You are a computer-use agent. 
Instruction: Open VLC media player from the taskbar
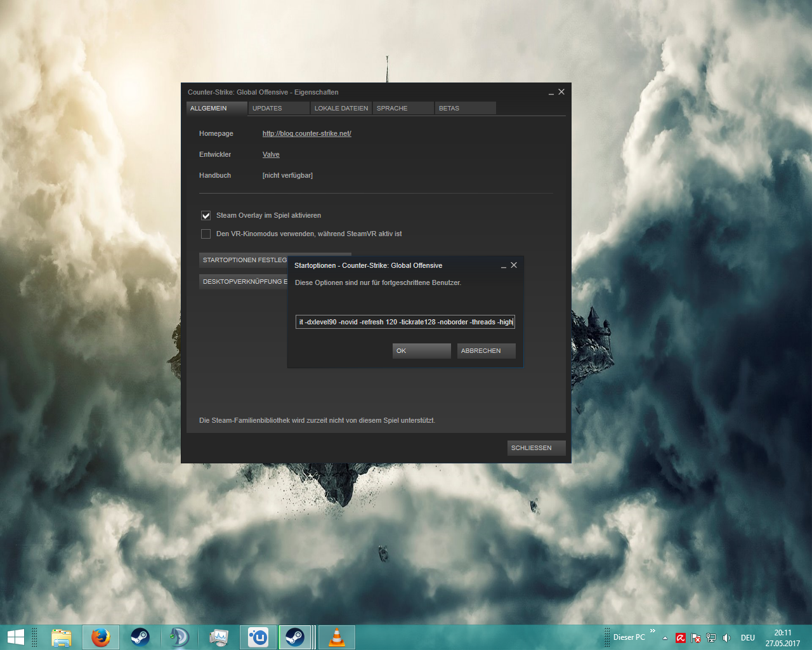[337, 637]
